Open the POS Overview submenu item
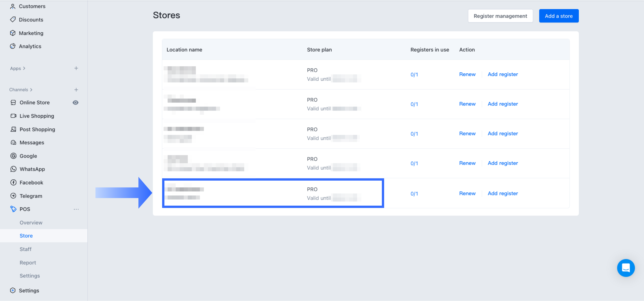 [x=31, y=223]
